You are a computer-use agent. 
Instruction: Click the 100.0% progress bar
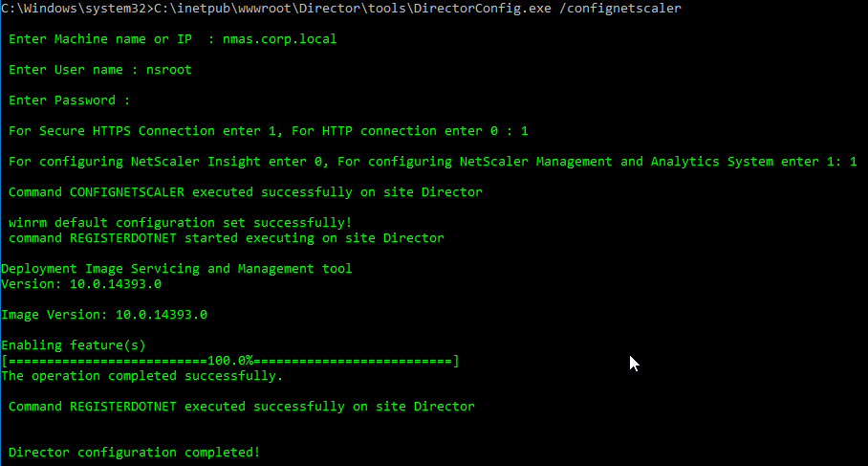point(230,361)
